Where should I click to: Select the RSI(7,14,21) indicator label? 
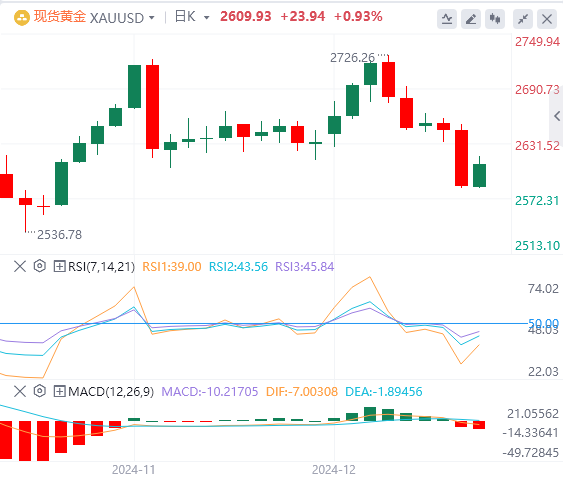click(102, 267)
